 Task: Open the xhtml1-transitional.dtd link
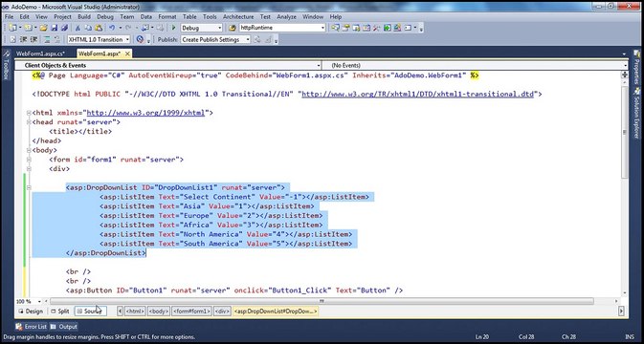coord(418,95)
